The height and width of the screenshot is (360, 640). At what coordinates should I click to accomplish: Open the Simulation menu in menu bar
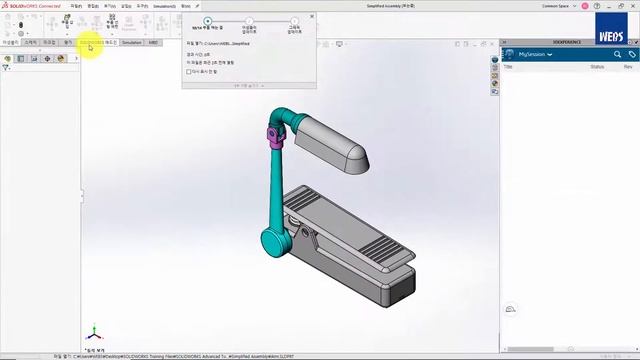(x=164, y=6)
